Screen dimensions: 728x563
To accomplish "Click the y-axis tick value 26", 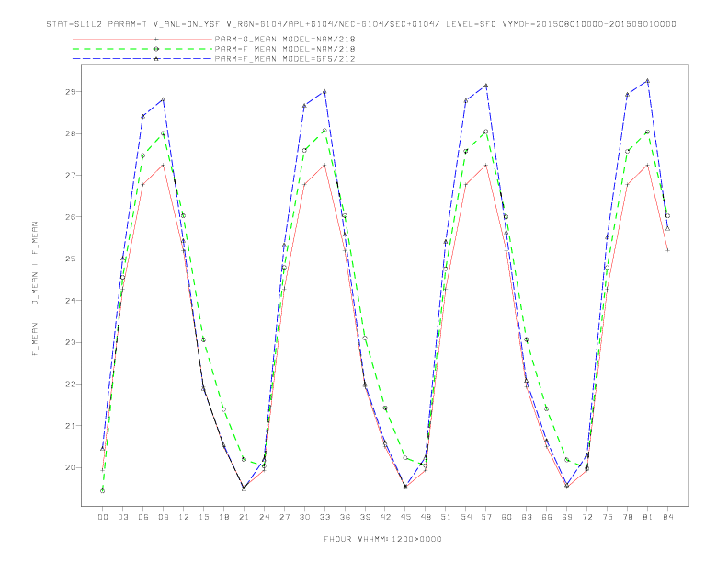I will click(71, 217).
